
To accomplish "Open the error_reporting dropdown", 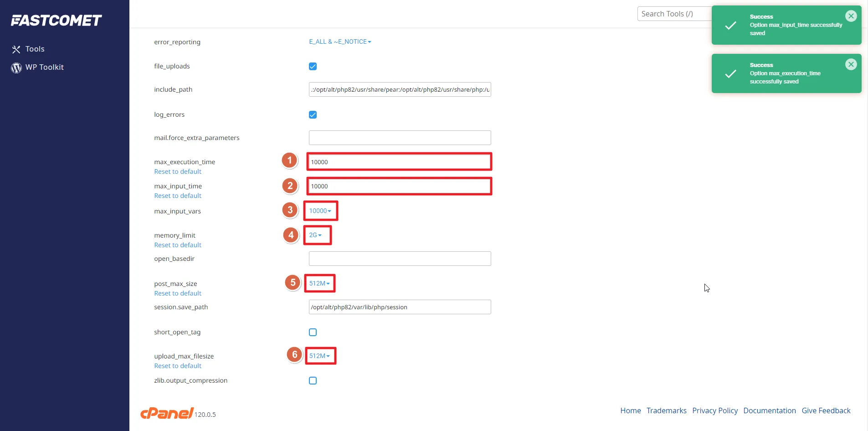I will click(340, 42).
